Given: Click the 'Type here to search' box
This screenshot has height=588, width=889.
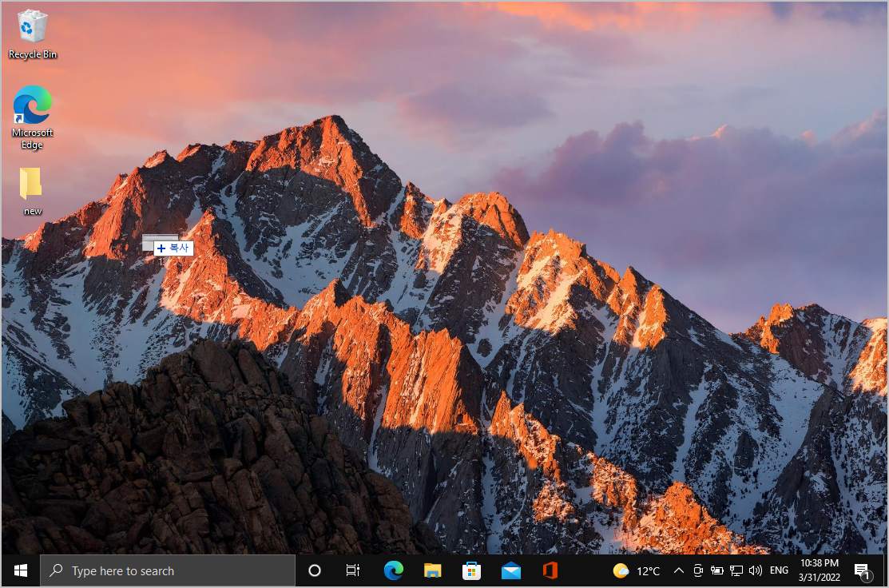Looking at the screenshot, I should 168,570.
